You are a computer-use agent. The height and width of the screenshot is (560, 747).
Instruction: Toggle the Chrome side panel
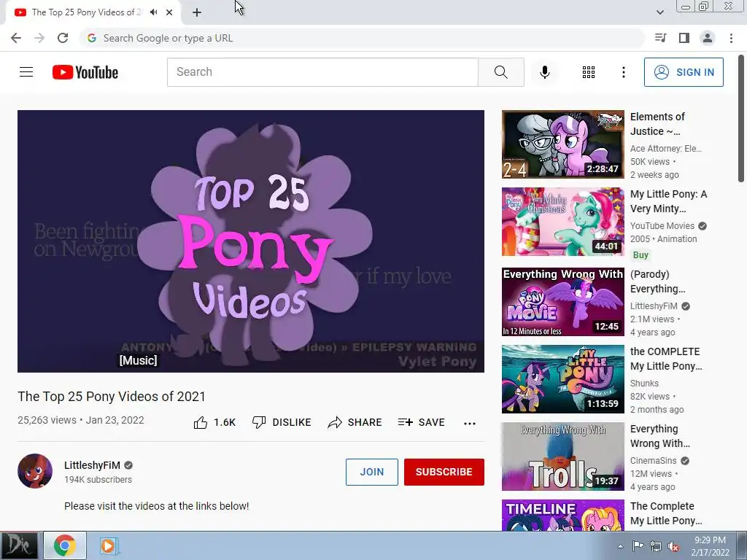[684, 38]
